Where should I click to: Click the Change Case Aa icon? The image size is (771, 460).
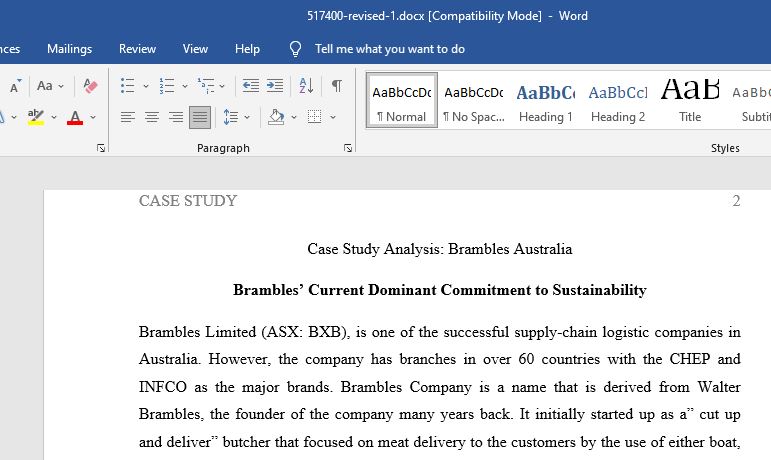(44, 86)
